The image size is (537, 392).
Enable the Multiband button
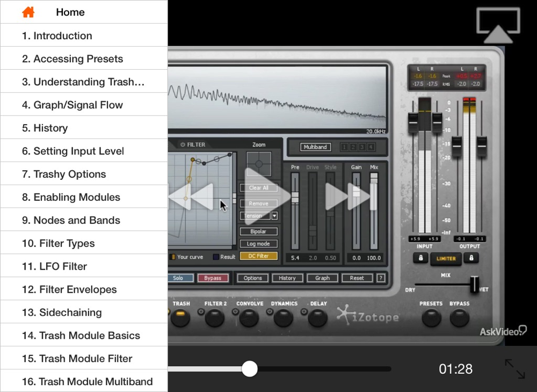pos(315,147)
